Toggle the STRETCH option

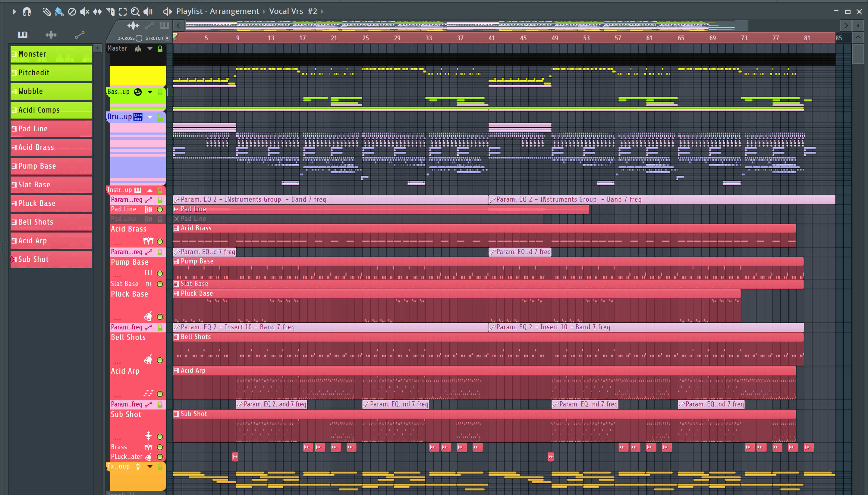167,38
